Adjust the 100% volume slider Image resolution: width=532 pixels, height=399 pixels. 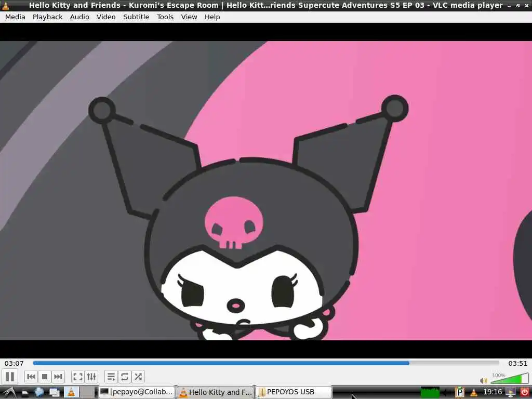point(510,378)
